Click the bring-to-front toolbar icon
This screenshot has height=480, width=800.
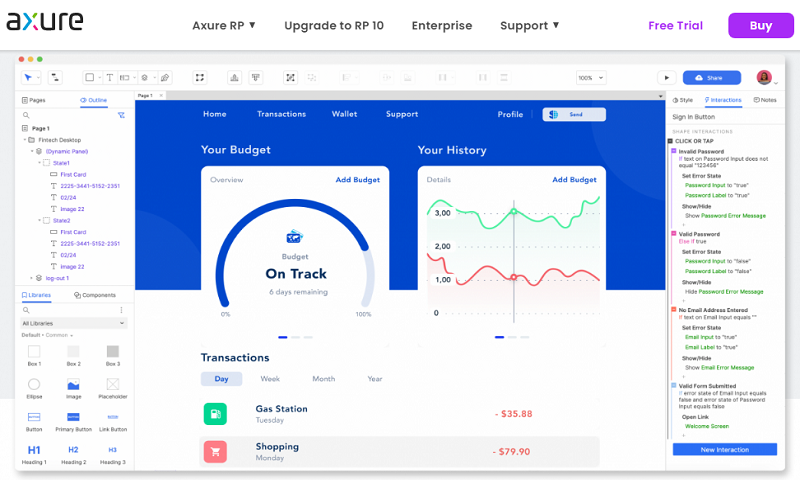point(234,78)
